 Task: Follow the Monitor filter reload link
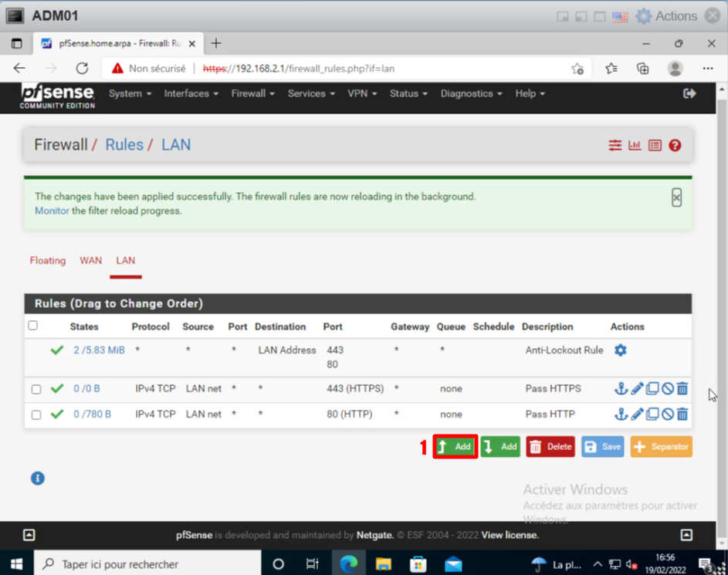click(52, 211)
